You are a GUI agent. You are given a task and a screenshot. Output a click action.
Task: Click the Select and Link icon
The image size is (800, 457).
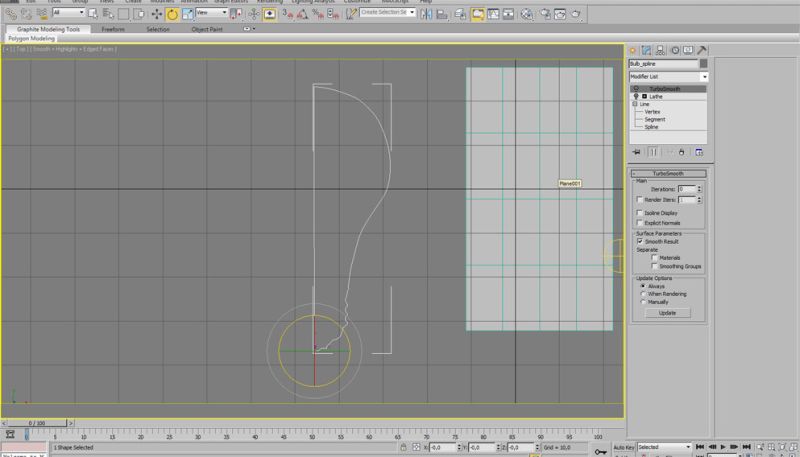(x=11, y=14)
